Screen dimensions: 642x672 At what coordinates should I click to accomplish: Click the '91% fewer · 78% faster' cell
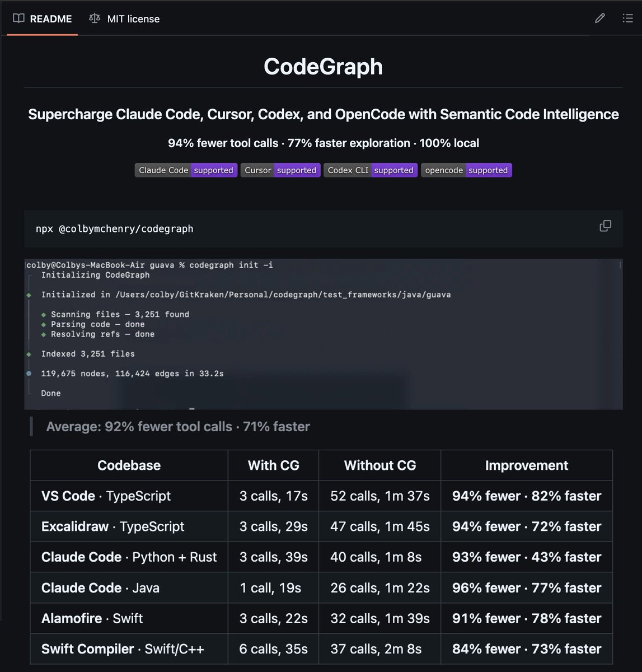(527, 618)
